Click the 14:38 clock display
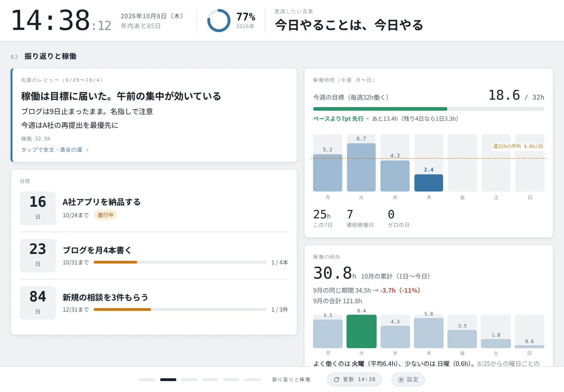Image resolution: width=564 pixels, height=392 pixels. [61, 20]
